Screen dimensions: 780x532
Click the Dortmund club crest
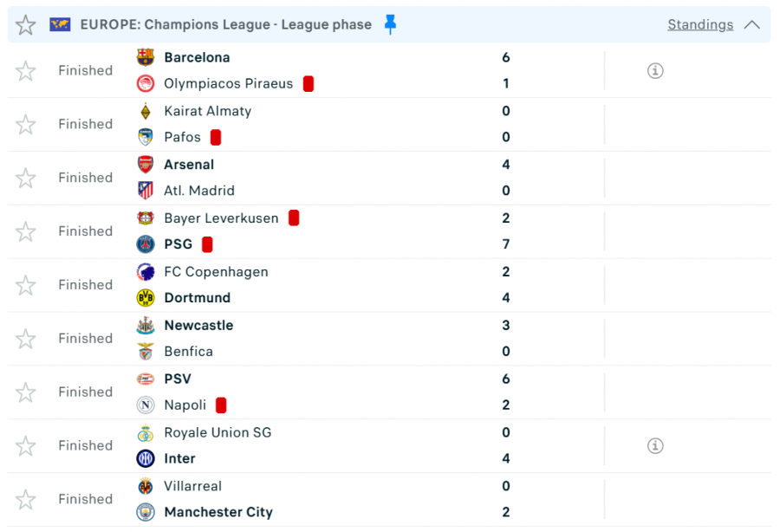coord(146,298)
